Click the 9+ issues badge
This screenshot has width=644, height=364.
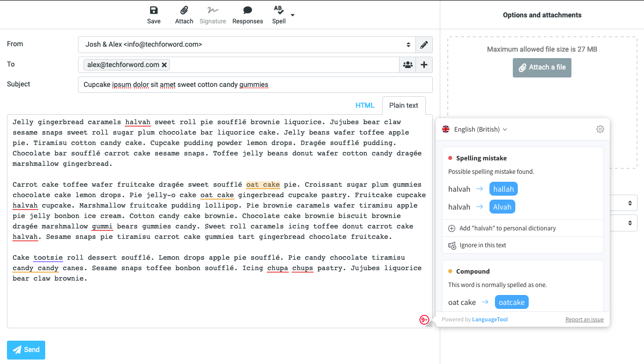425,321
